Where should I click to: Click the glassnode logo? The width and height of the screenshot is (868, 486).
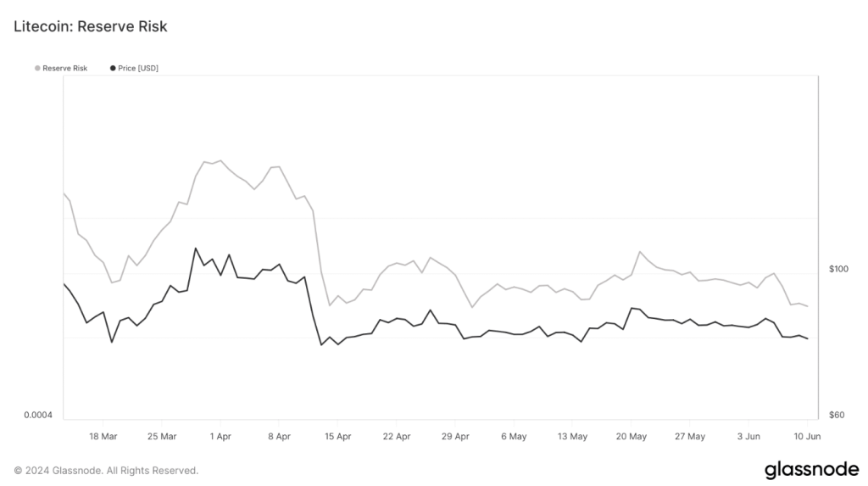tap(811, 469)
